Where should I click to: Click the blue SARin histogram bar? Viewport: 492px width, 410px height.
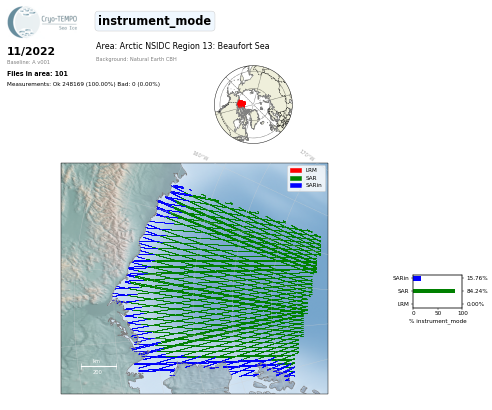pos(417,278)
